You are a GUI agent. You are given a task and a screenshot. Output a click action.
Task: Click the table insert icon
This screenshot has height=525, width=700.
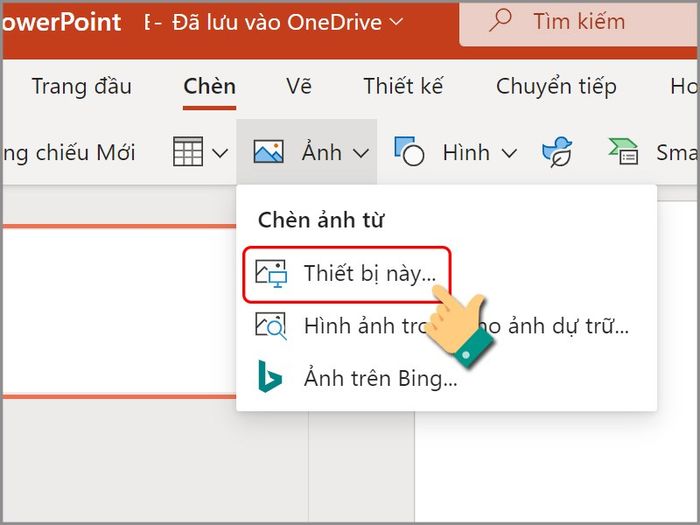[188, 152]
